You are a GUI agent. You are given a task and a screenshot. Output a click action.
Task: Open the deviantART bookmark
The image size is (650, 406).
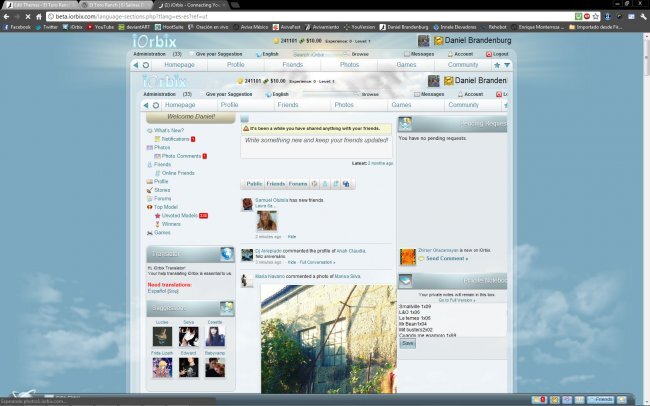[134, 27]
